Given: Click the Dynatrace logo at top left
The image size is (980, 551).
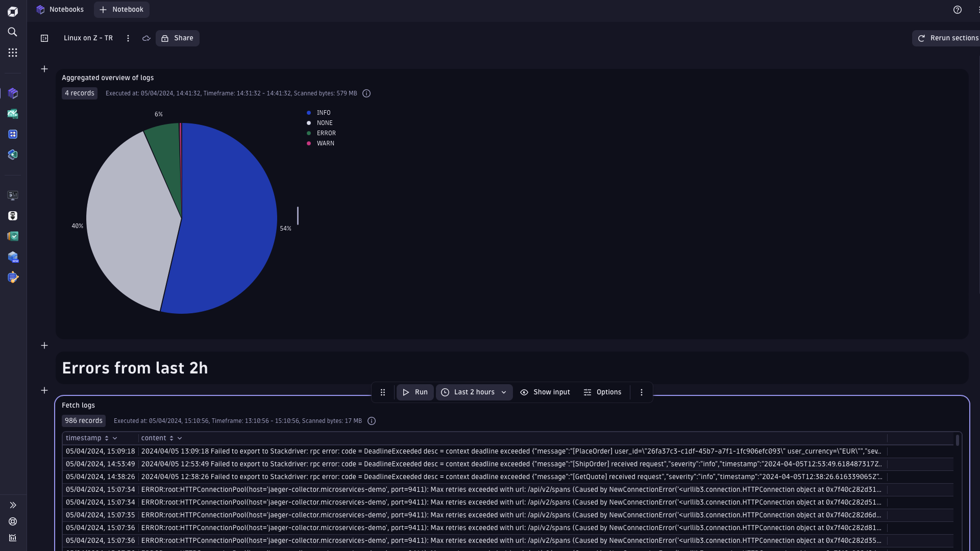Looking at the screenshot, I should (12, 11).
